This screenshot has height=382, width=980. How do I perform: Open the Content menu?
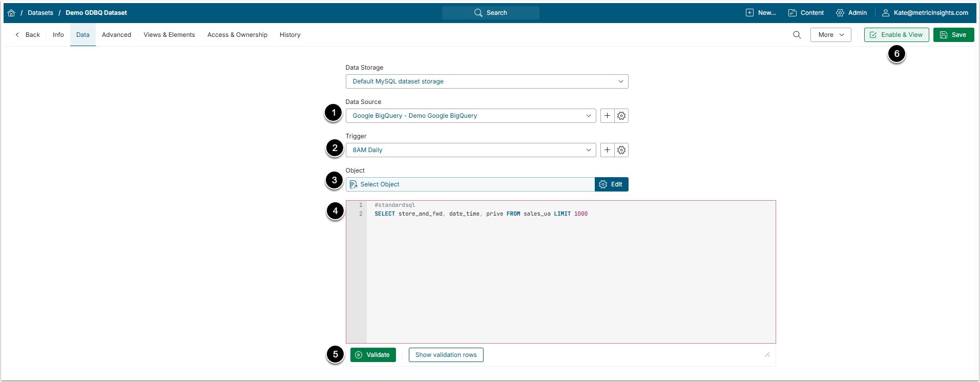pos(806,13)
